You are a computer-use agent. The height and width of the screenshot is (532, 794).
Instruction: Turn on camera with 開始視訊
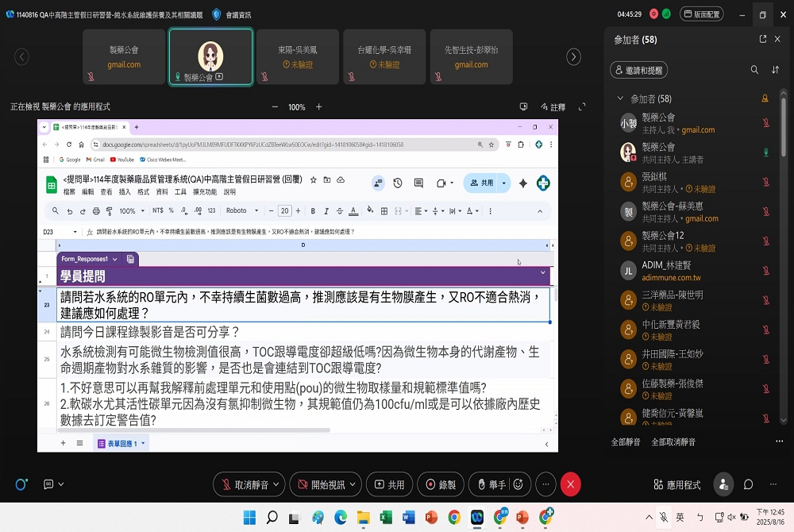[319, 484]
